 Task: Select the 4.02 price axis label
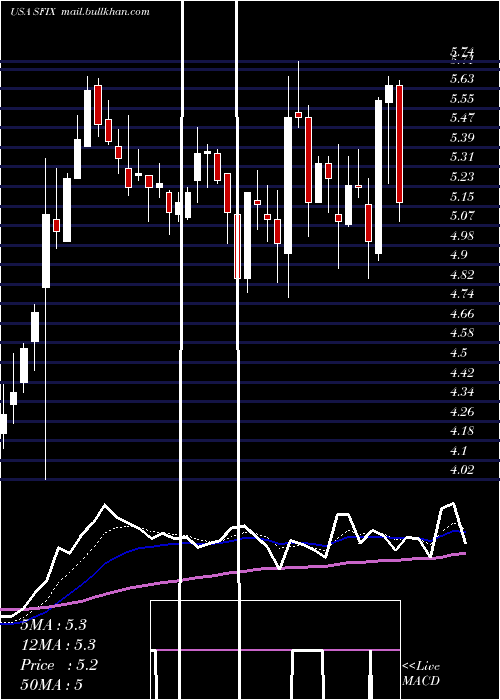point(462,470)
